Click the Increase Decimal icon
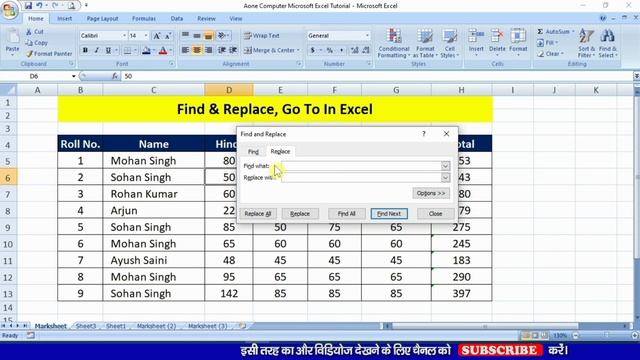The height and width of the screenshot is (360, 640). tap(354, 50)
